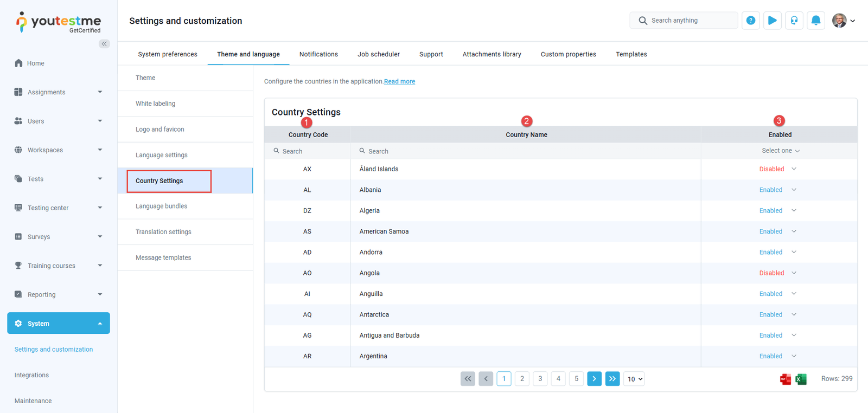
Task: Open the Enabled filter 'Select one' dropdown
Action: click(x=780, y=151)
